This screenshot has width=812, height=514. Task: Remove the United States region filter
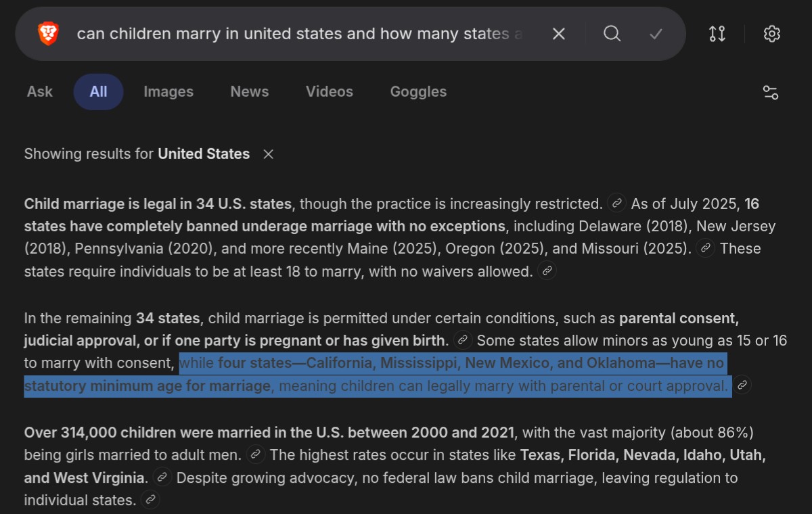[269, 154]
